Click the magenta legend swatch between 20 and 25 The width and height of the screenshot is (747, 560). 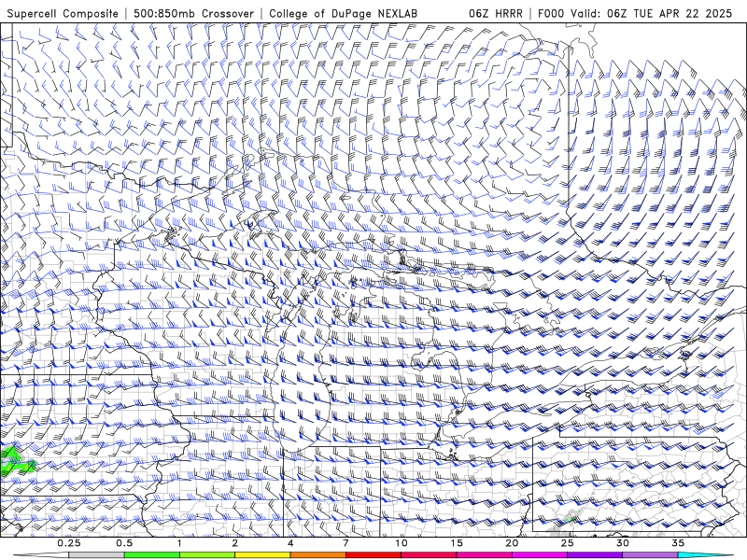tap(540, 555)
